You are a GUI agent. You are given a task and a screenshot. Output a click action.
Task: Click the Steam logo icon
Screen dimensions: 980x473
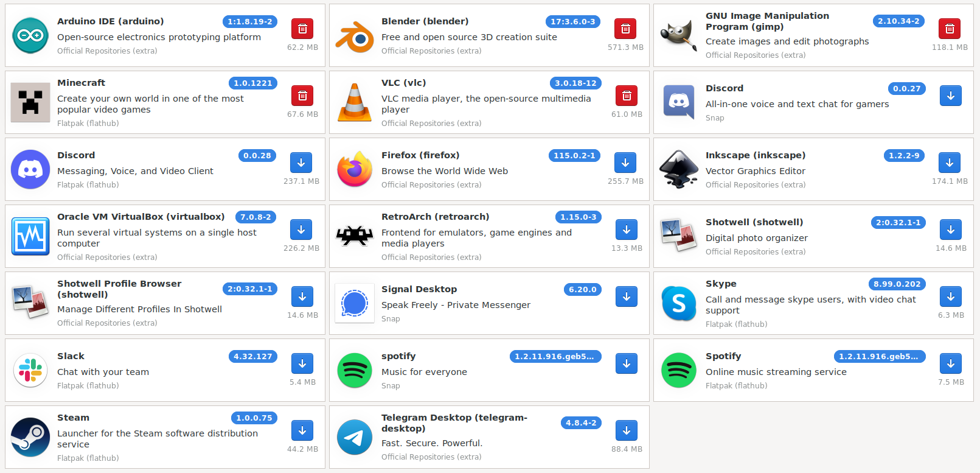[30, 437]
